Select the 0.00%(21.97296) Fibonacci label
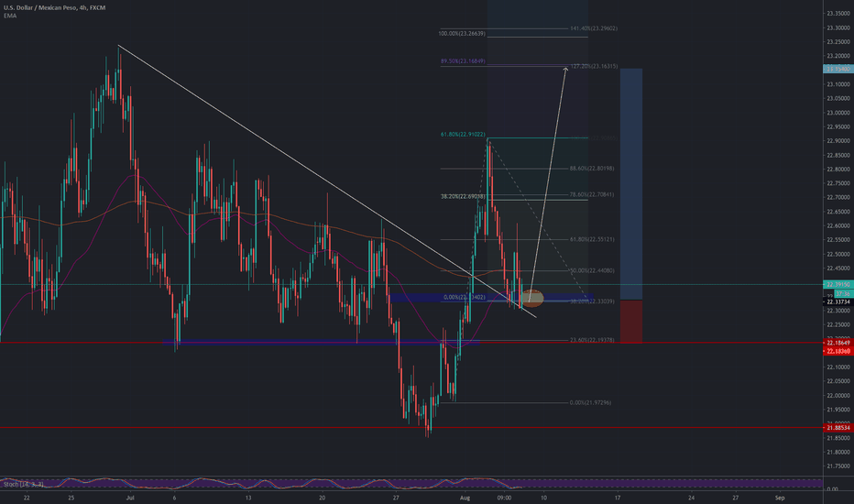 coord(590,402)
